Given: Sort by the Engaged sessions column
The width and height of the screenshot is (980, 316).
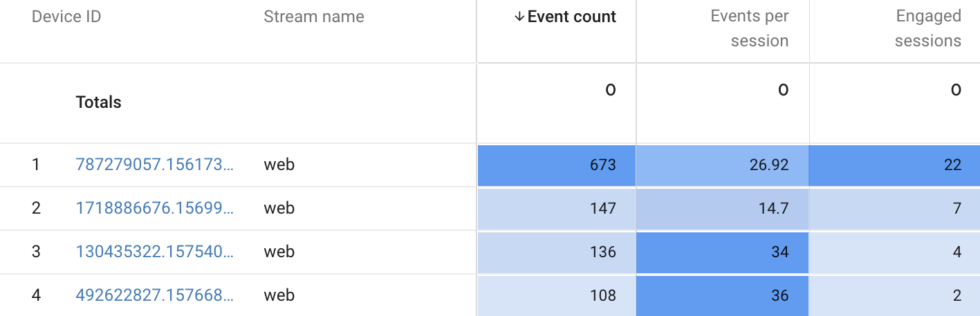Looking at the screenshot, I should click(927, 28).
